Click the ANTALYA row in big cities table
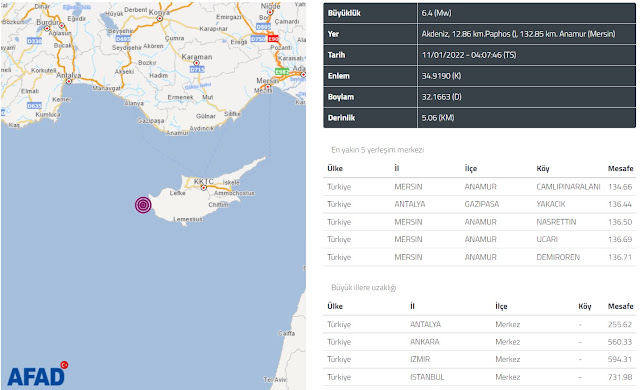640x390 pixels. click(x=480, y=324)
